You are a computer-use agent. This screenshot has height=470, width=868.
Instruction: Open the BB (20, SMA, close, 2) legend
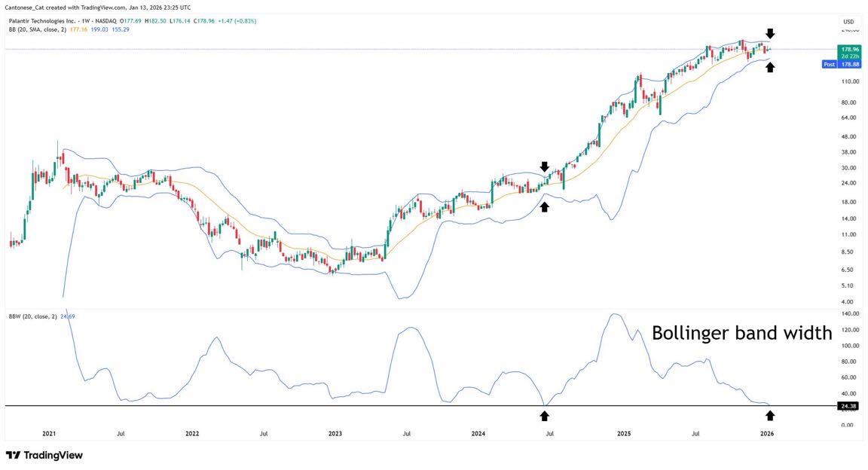pyautogui.click(x=38, y=29)
